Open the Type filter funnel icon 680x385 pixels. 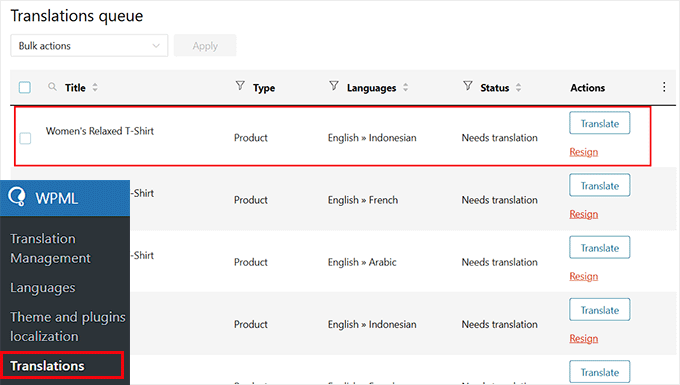coord(240,85)
